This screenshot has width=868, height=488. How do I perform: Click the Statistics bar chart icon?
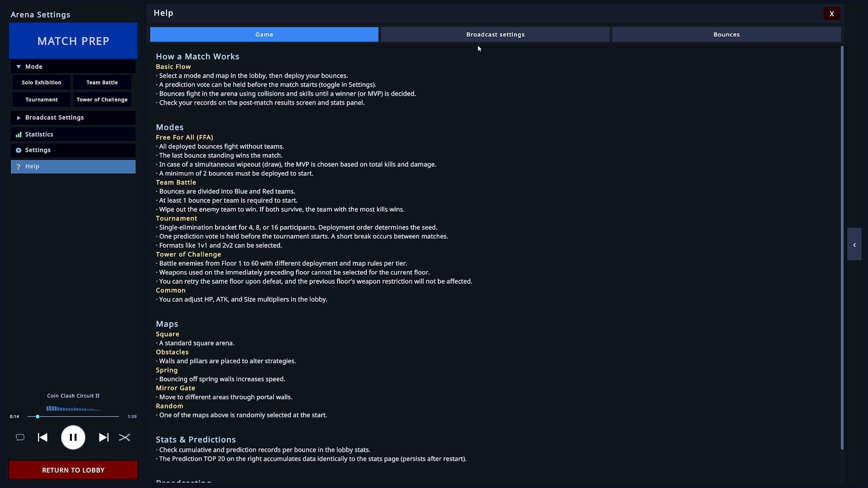point(19,135)
